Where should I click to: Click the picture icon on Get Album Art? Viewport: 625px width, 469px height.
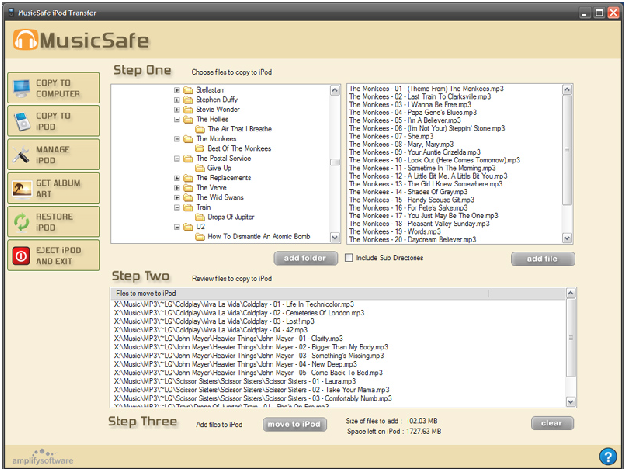coord(22,188)
